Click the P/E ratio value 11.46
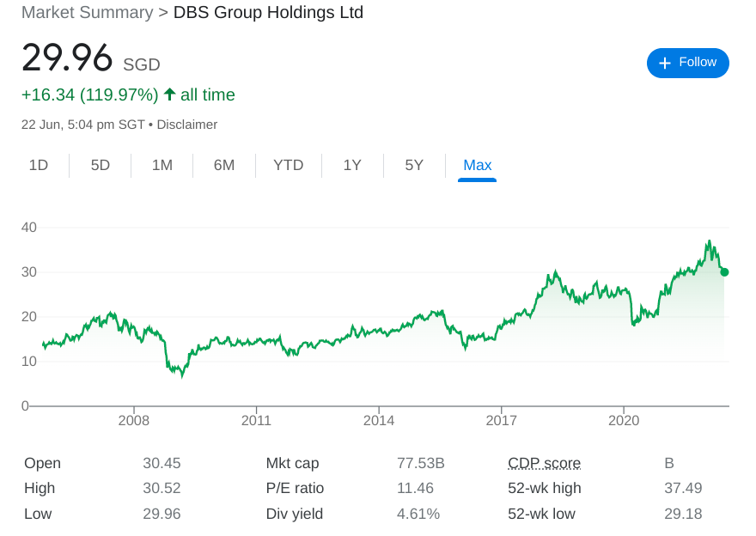 (x=415, y=488)
